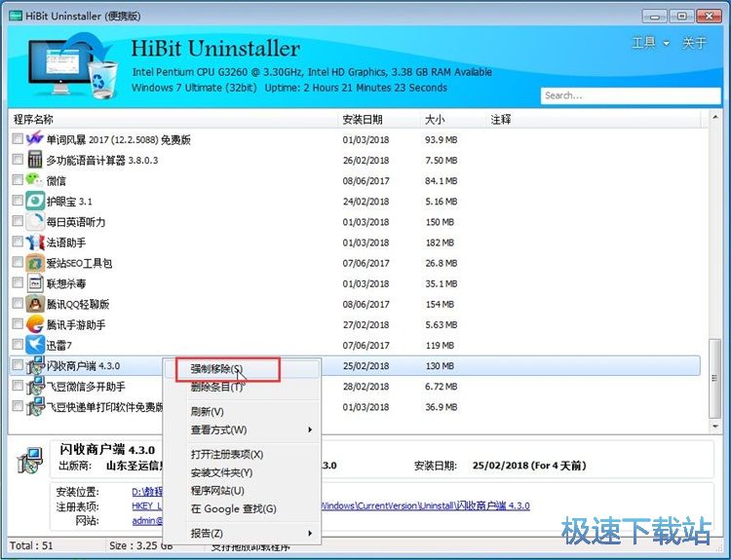Open the HKEY registry key link

(147, 505)
